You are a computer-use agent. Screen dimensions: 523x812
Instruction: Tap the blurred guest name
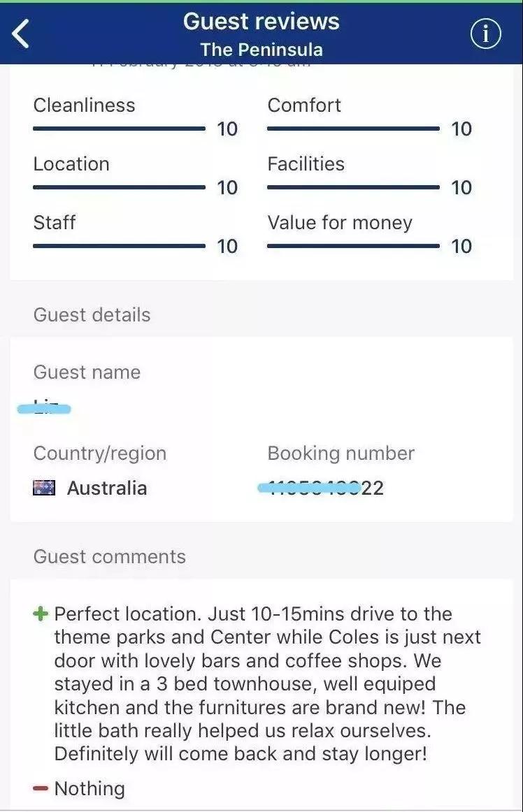(x=44, y=408)
